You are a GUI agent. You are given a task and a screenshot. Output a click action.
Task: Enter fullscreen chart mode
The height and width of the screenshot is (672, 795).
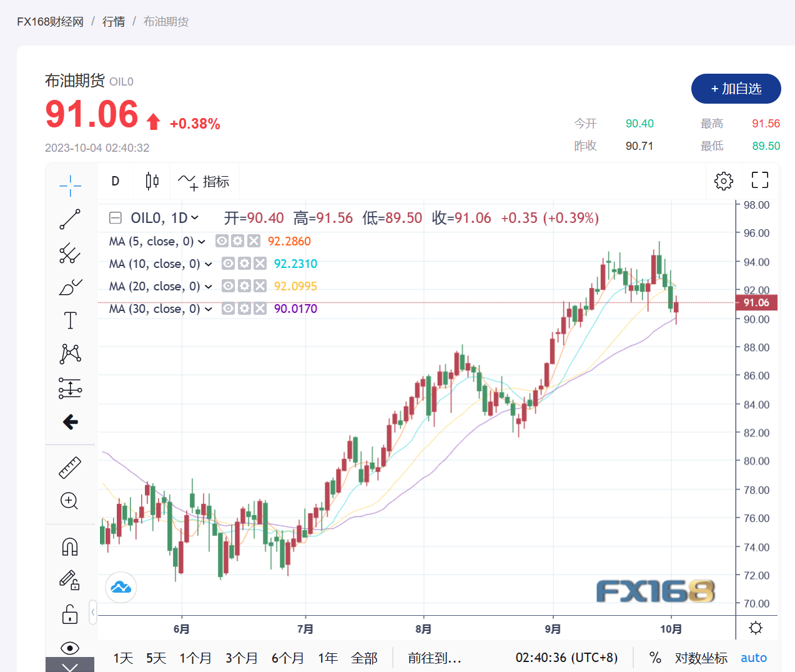tap(759, 180)
